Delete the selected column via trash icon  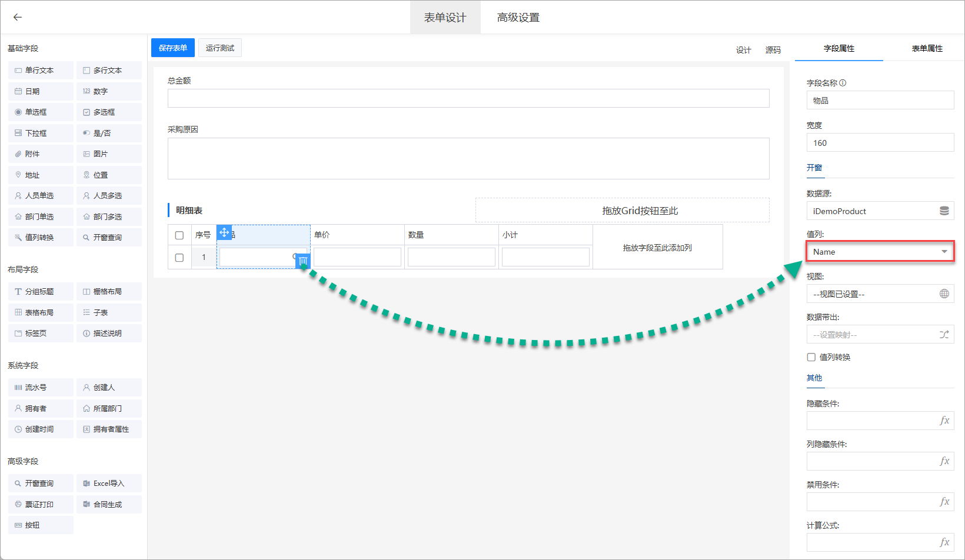tap(303, 261)
